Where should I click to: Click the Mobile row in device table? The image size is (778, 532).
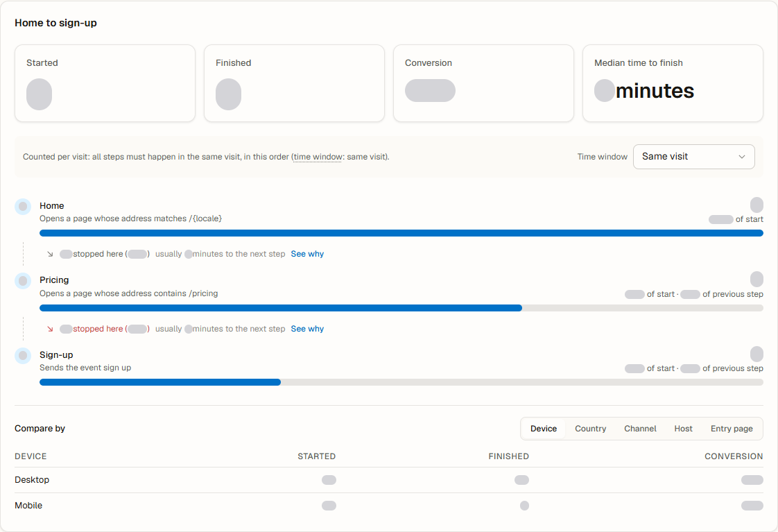(x=389, y=506)
